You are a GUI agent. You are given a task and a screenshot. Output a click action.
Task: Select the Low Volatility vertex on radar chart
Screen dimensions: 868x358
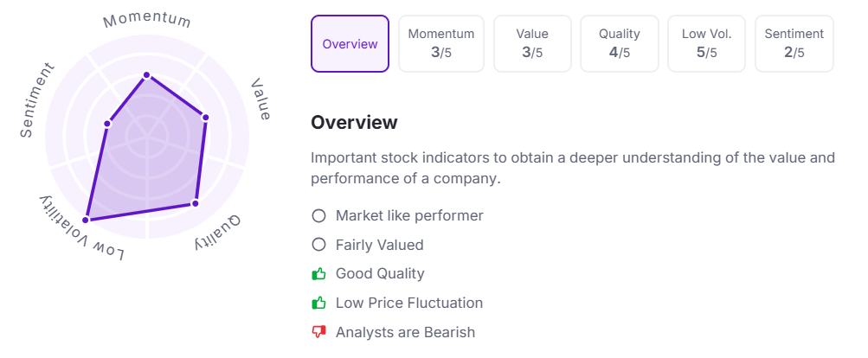(x=86, y=220)
